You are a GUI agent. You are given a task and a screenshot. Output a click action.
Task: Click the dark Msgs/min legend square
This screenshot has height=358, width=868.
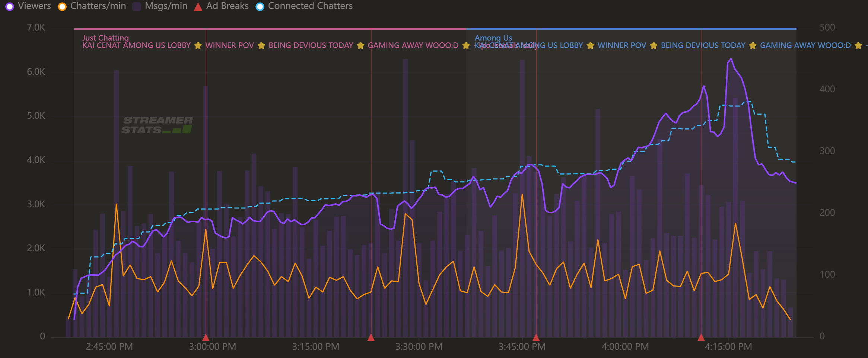[137, 6]
